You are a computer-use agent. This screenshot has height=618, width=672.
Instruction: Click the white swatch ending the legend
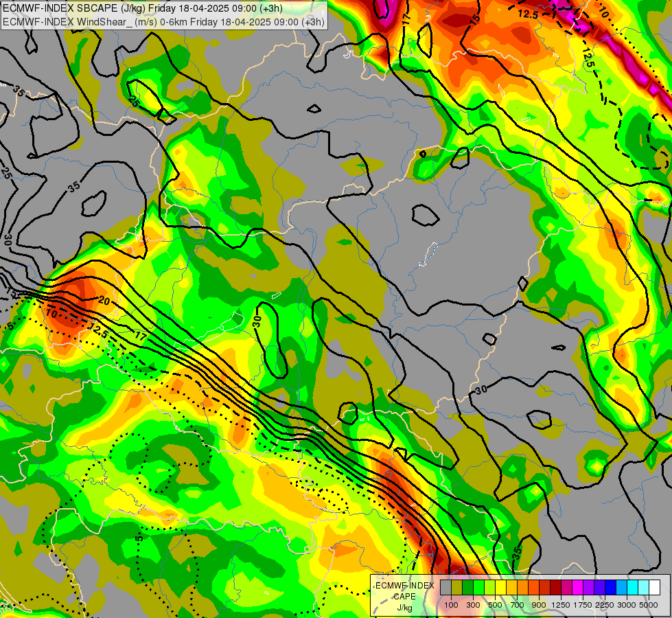[x=654, y=587]
